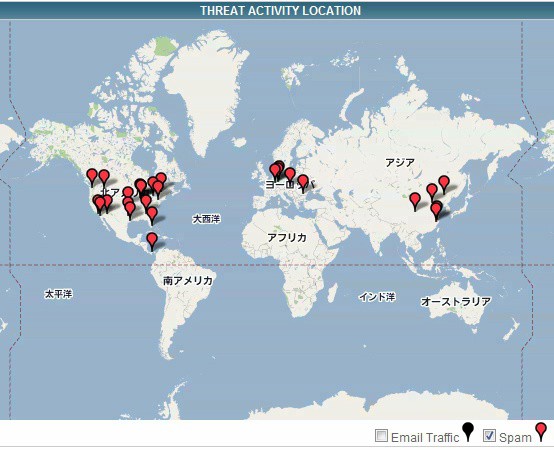Click the red Spam legend pin icon
The width and height of the screenshot is (554, 450).
coord(541,432)
